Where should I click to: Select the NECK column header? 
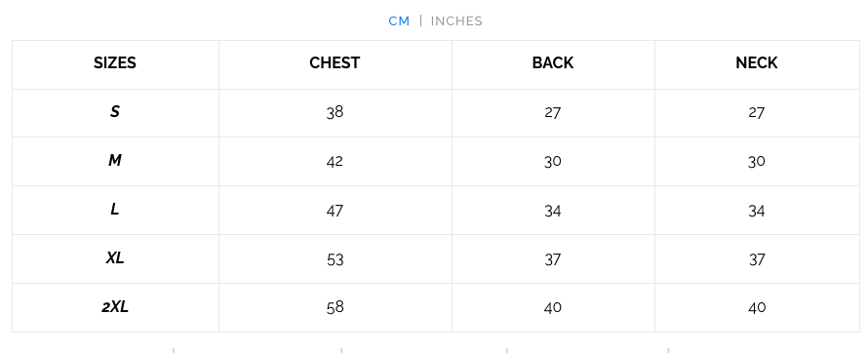(757, 63)
